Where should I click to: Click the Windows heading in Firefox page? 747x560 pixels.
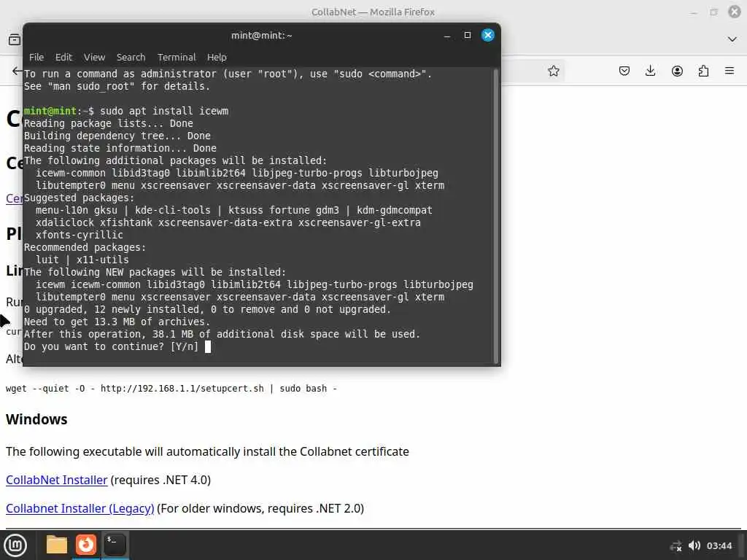(x=36, y=419)
